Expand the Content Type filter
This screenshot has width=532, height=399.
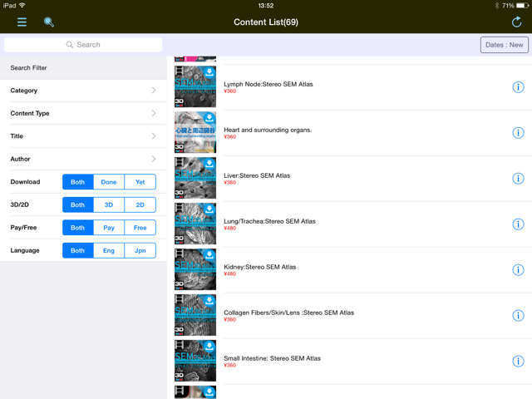(83, 113)
